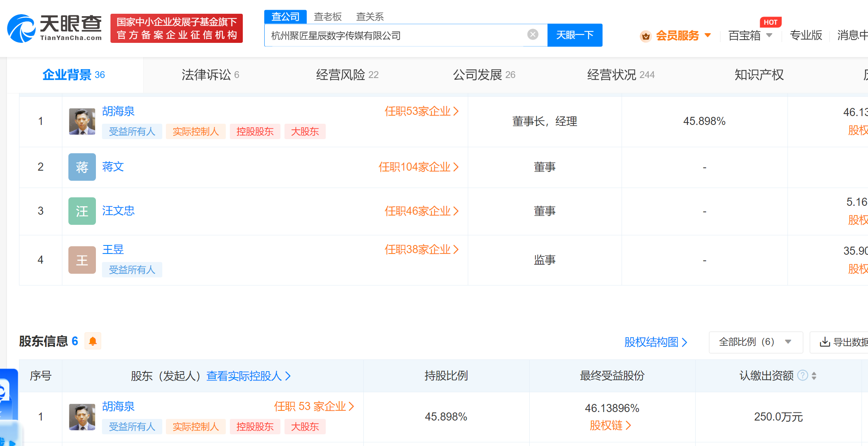Click the membership crown icon

coord(645,36)
